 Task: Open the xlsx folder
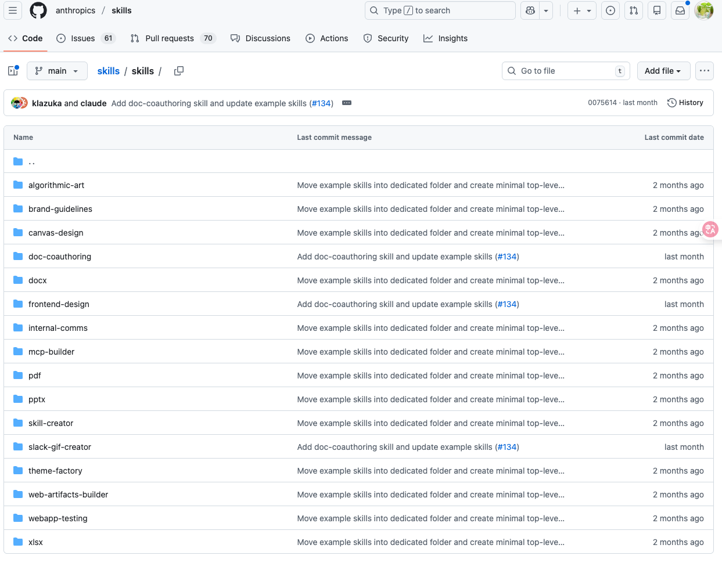[35, 542]
